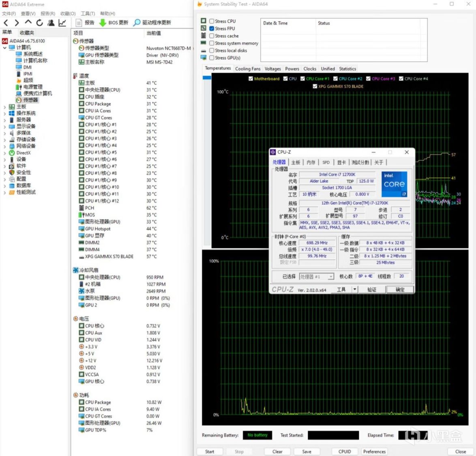Click the BIOS 更新 green arrow icon
This screenshot has height=456, width=476.
pyautogui.click(x=103, y=23)
